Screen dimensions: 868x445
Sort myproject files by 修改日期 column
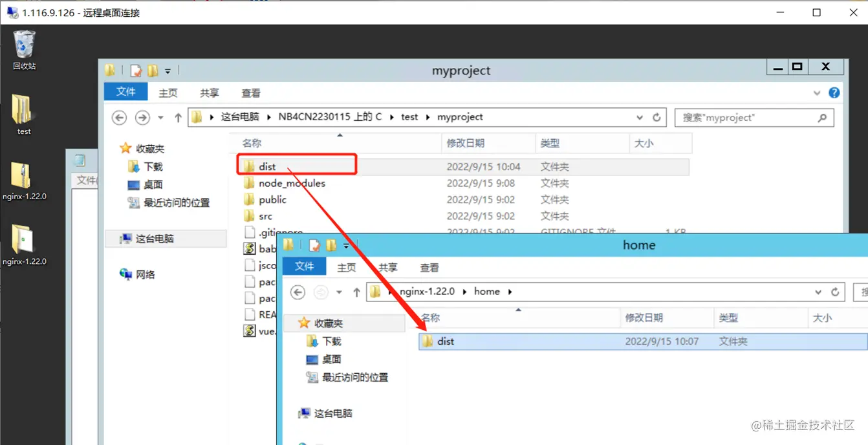click(x=489, y=144)
